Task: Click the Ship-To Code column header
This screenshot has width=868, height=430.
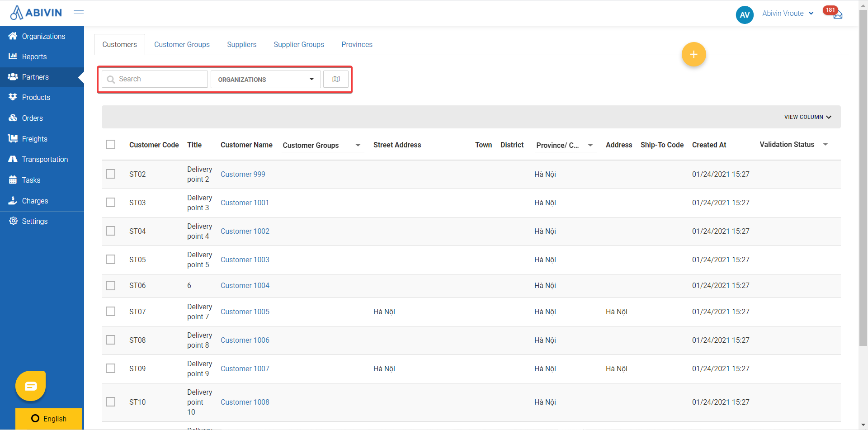Action: pyautogui.click(x=662, y=145)
